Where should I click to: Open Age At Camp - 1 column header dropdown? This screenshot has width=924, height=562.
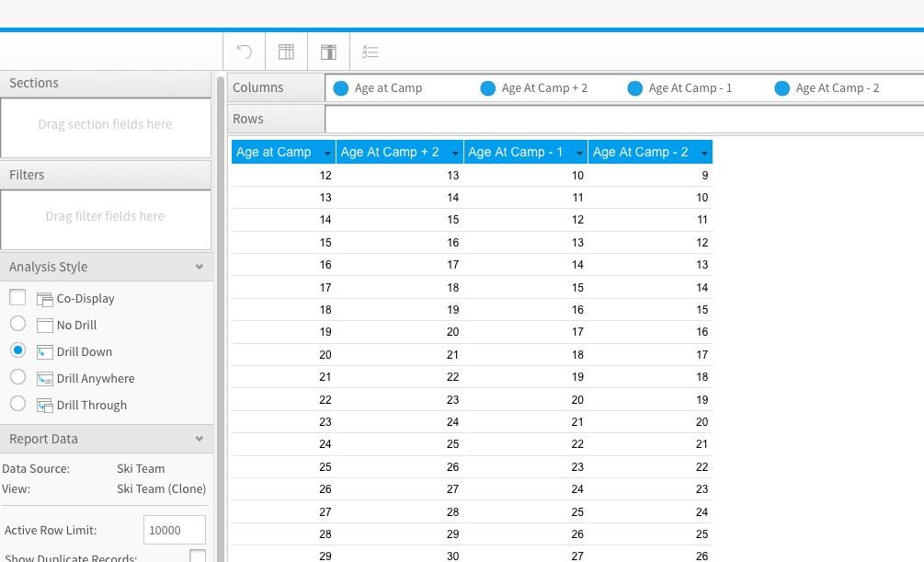pos(580,154)
